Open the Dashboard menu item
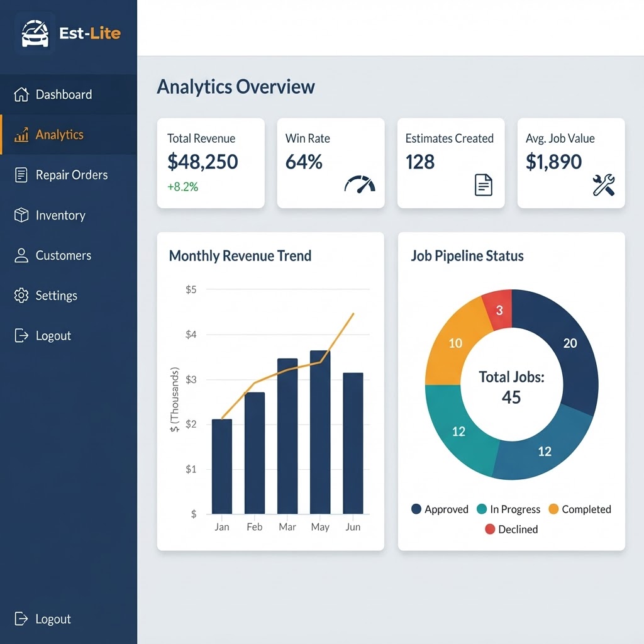Screen dimensions: 644x644 tap(69, 94)
